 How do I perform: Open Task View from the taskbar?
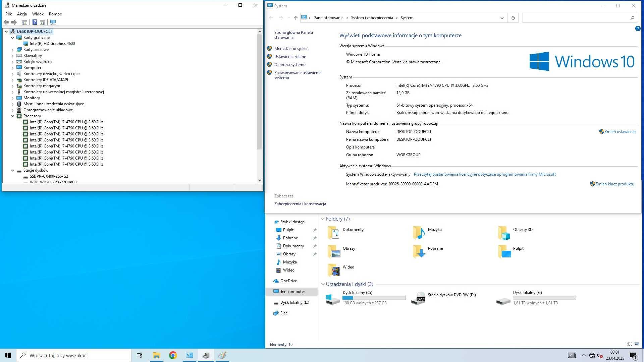[x=140, y=355]
